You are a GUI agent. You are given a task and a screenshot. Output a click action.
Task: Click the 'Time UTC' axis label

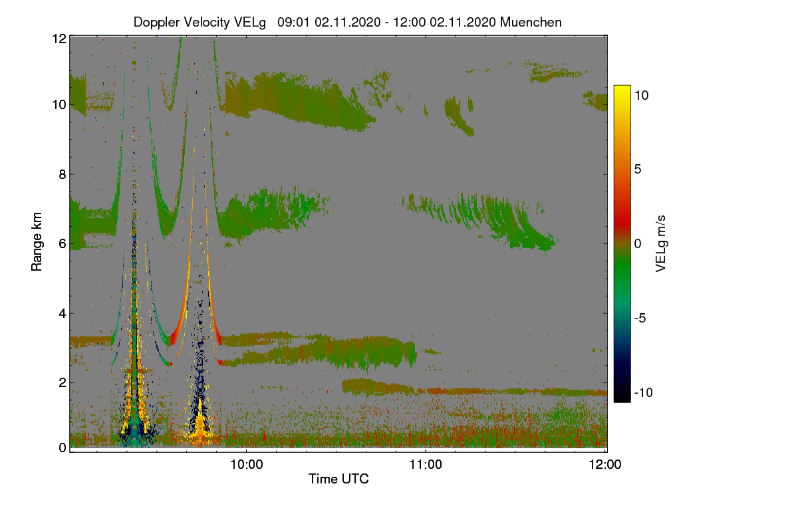point(338,479)
